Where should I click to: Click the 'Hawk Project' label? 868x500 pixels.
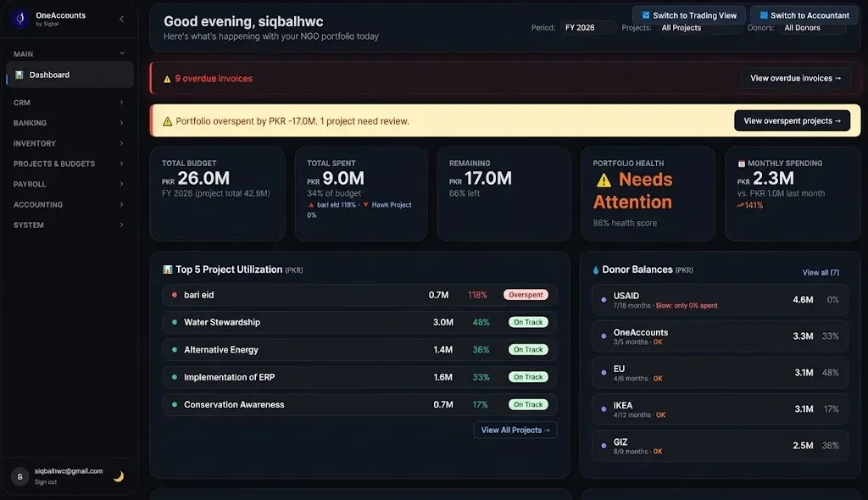pos(392,205)
